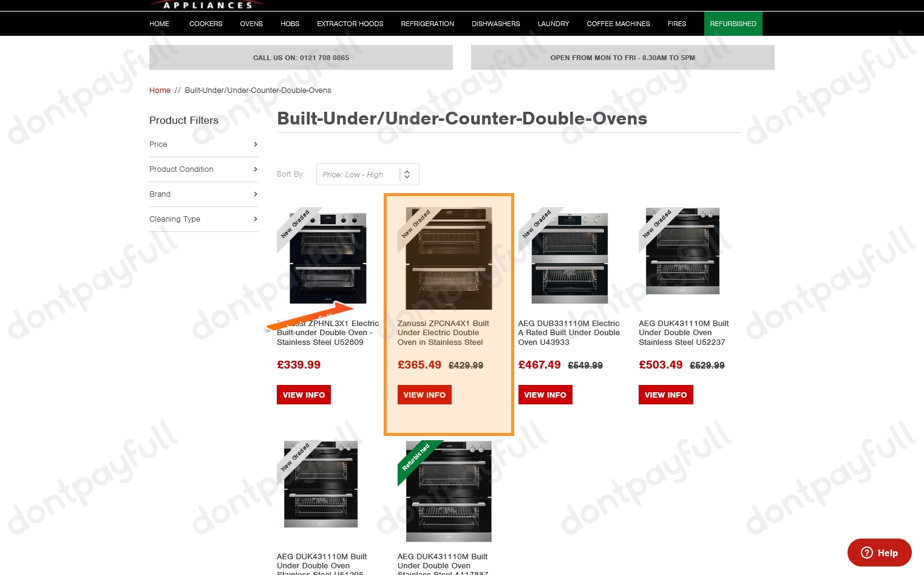Open the DISHWASHERS menu item
The width and height of the screenshot is (924, 575).
tap(495, 24)
